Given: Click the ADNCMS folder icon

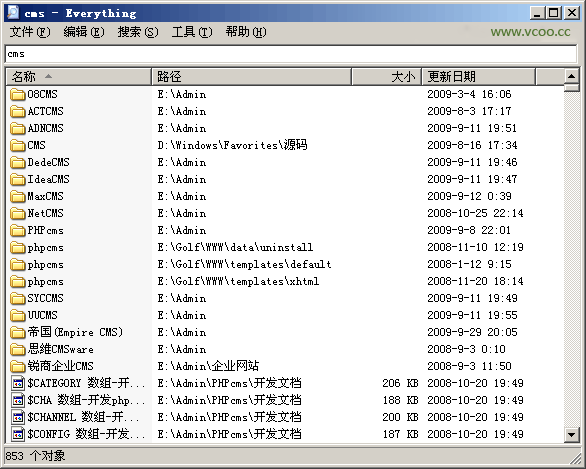Looking at the screenshot, I should [x=18, y=129].
